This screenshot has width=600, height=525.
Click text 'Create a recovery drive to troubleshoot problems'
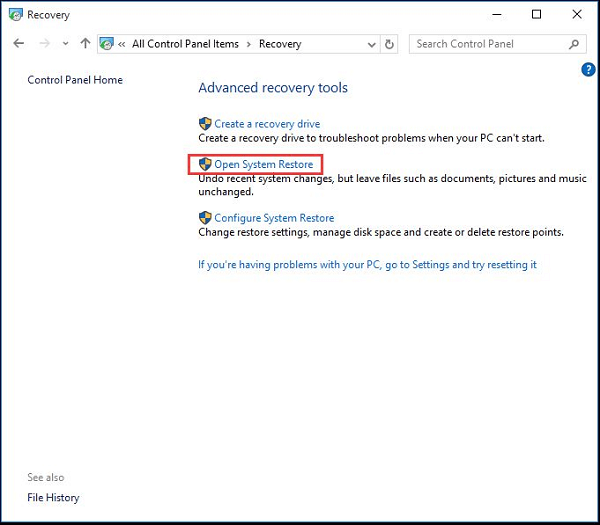pyautogui.click(x=312, y=138)
